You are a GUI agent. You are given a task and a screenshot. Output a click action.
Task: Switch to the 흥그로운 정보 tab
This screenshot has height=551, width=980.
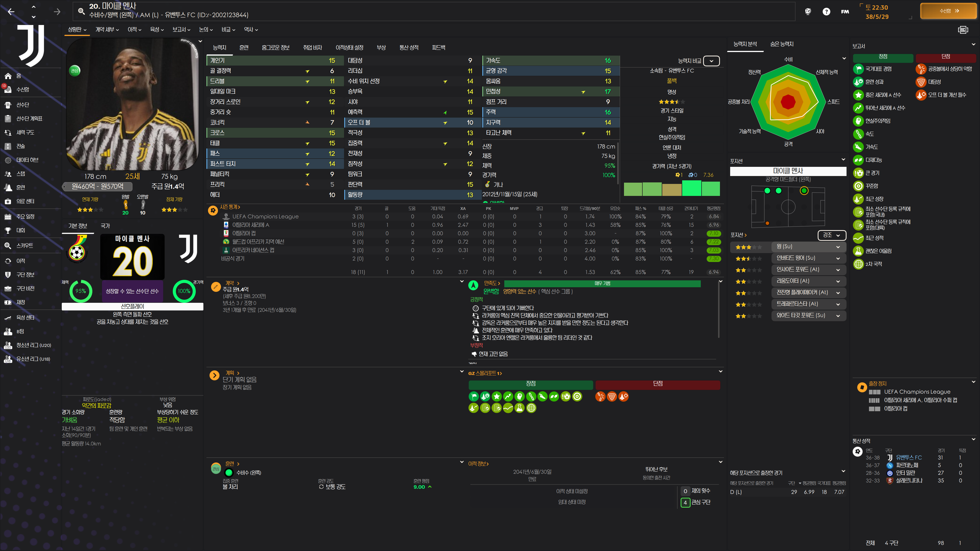(x=275, y=47)
